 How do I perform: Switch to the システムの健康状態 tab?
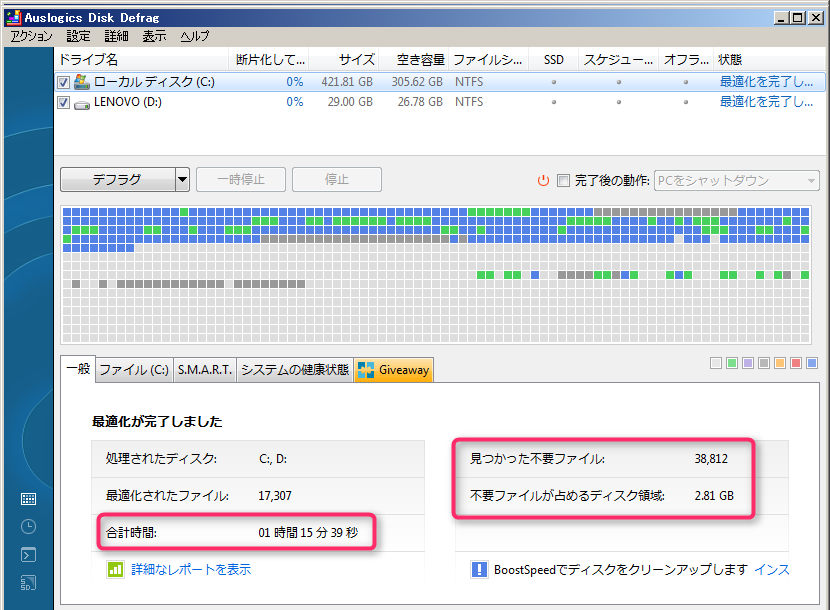(x=295, y=370)
